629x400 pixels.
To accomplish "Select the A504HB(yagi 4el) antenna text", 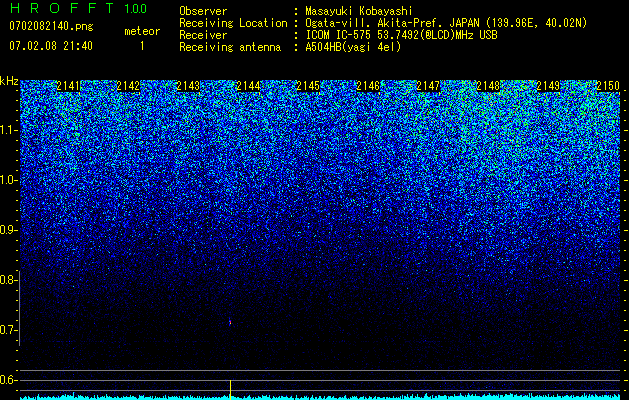I will 353,47.
